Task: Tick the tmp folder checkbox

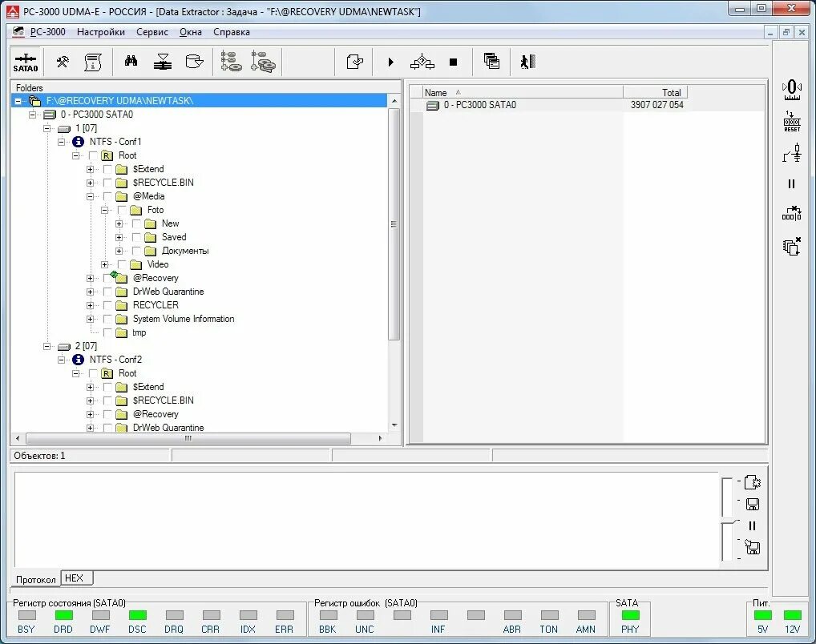Action: (x=107, y=332)
